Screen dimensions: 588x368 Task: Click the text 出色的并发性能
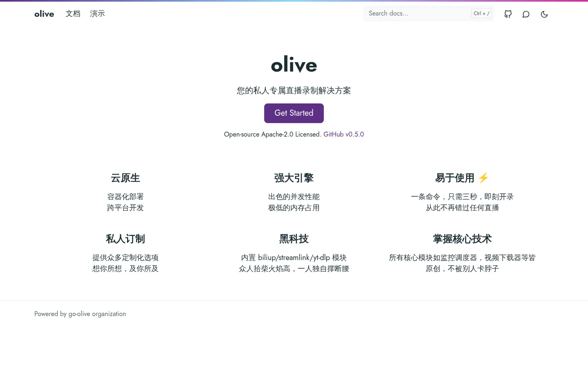point(294,197)
